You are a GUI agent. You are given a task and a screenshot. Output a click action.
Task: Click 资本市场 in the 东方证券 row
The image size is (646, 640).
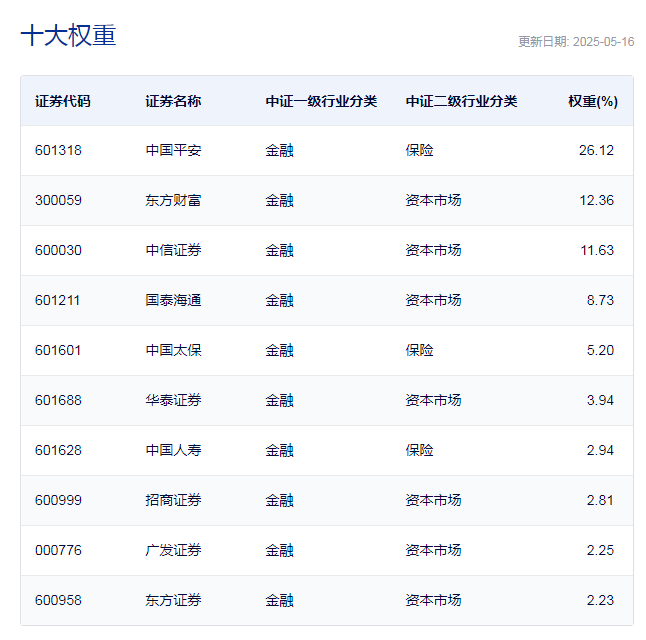point(433,600)
